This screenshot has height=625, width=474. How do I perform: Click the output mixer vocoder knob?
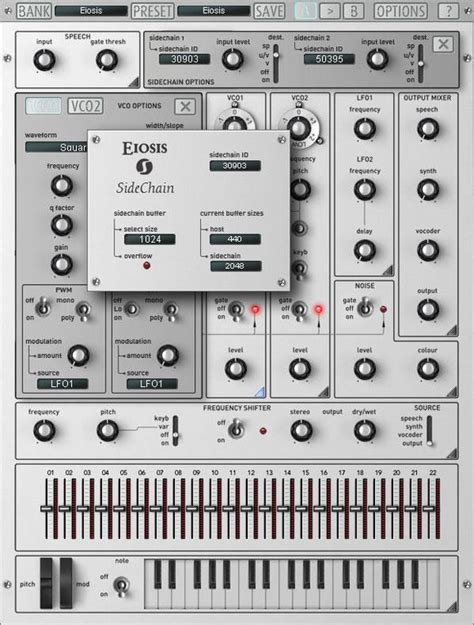point(428,250)
